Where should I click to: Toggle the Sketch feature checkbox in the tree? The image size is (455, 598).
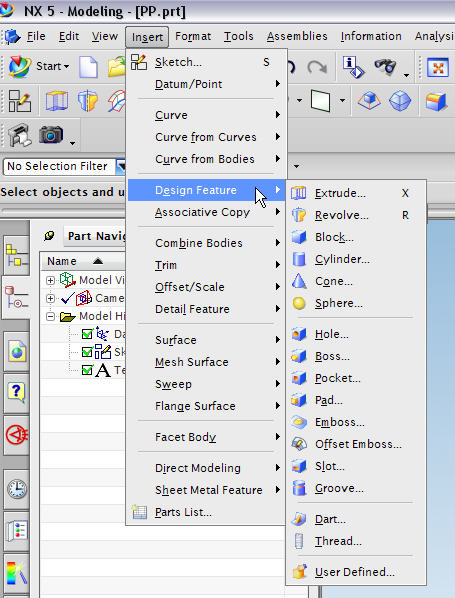[x=87, y=352]
